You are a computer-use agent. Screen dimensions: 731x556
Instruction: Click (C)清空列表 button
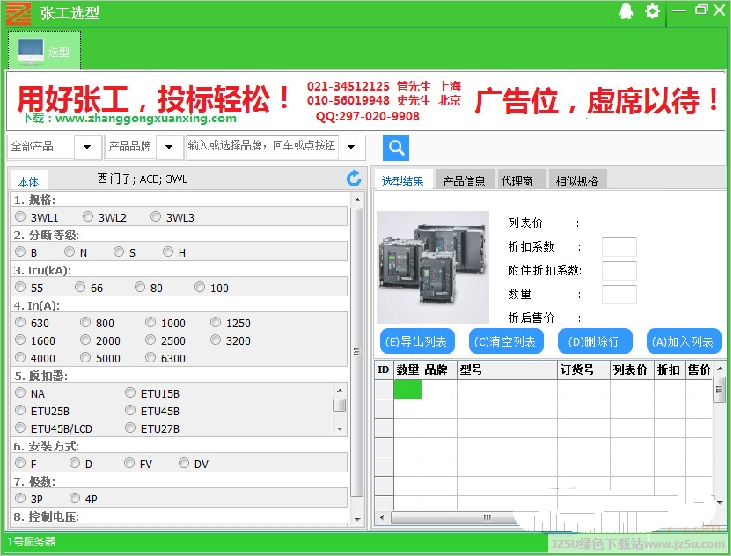pos(506,342)
